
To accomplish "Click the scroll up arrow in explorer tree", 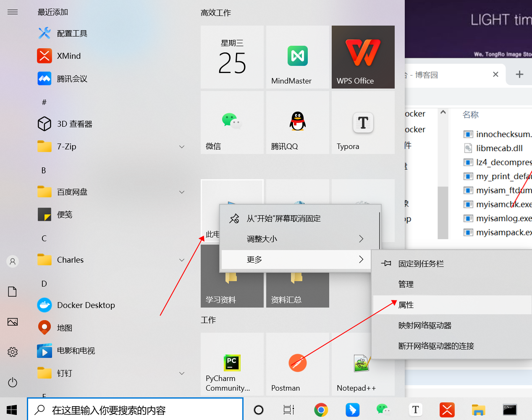I will [443, 112].
